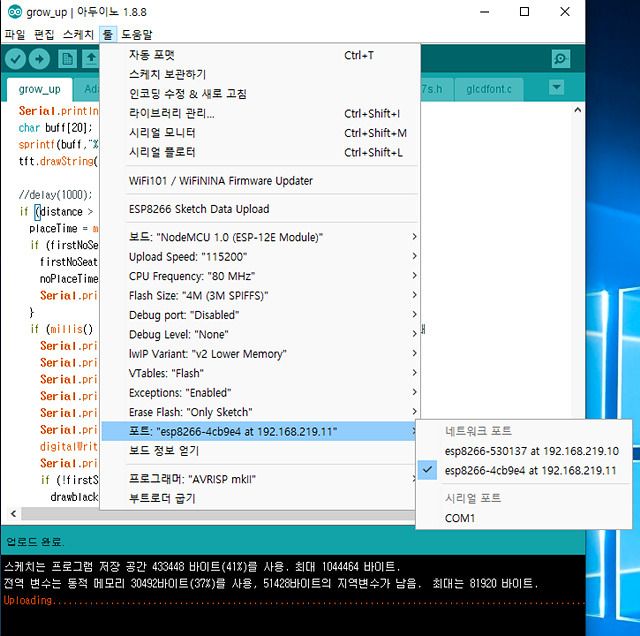Viewport: 640px width, 636px height.
Task: Open the 포트 port submenu entry
Action: click(x=260, y=431)
